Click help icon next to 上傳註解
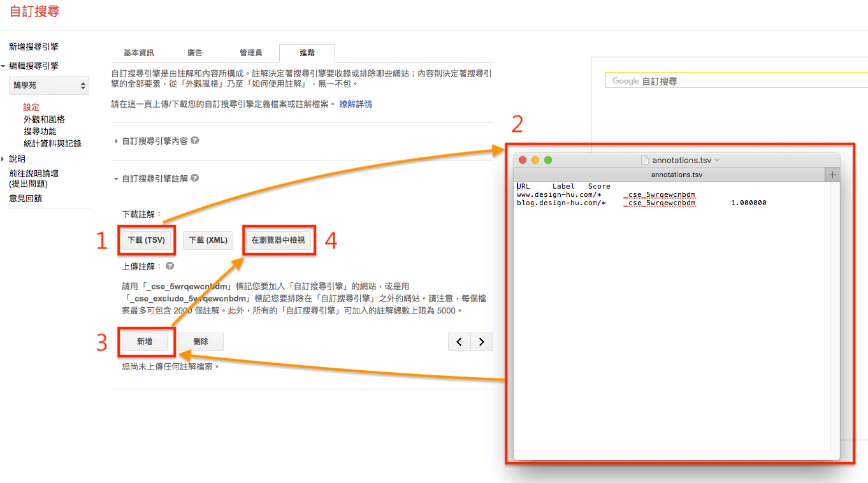Viewport: 868px width, 483px height. (170, 266)
